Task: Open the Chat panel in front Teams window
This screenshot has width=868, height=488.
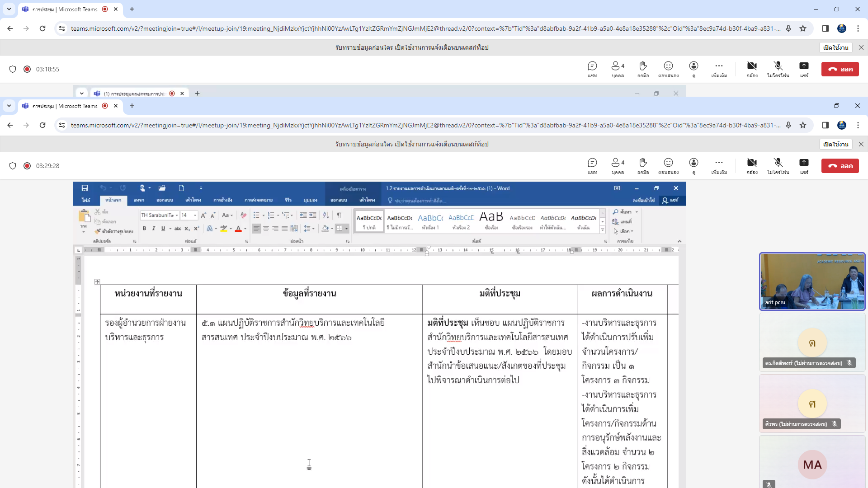Action: (592, 166)
